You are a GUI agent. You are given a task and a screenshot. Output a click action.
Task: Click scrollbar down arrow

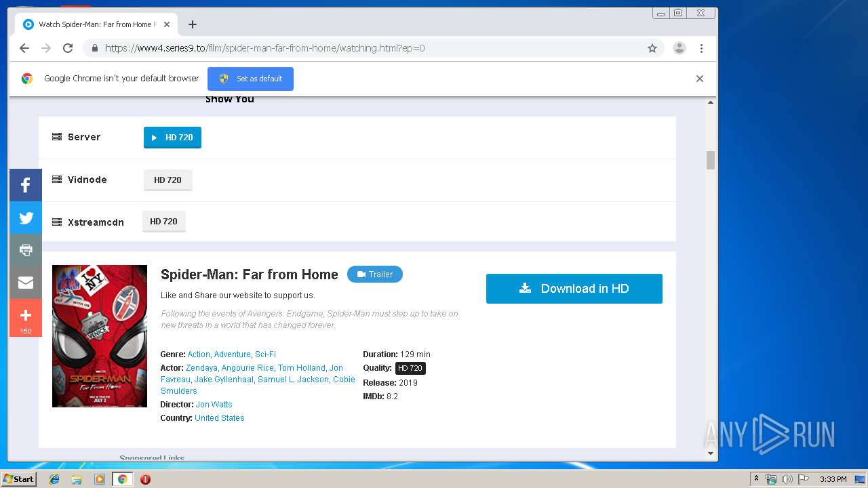tap(711, 453)
